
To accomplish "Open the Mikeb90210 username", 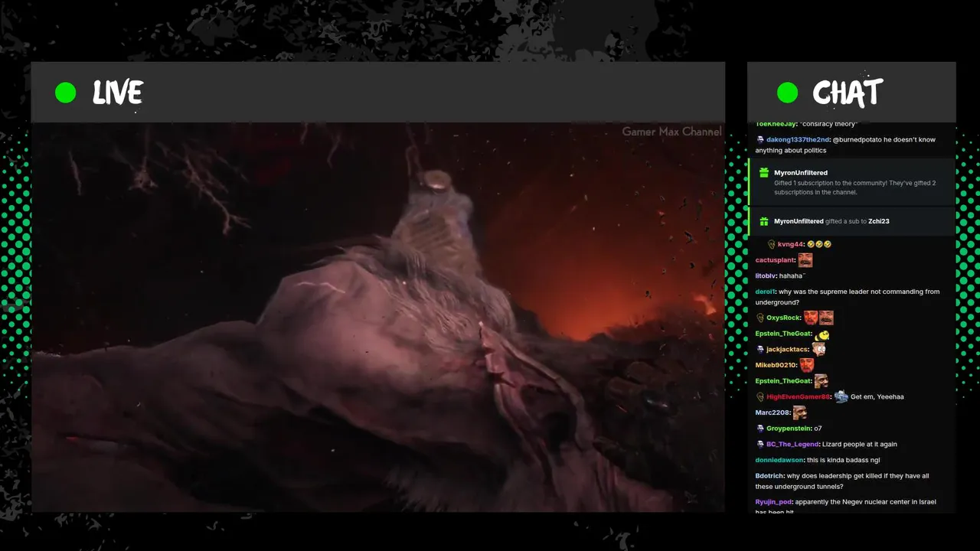I will pyautogui.click(x=776, y=365).
